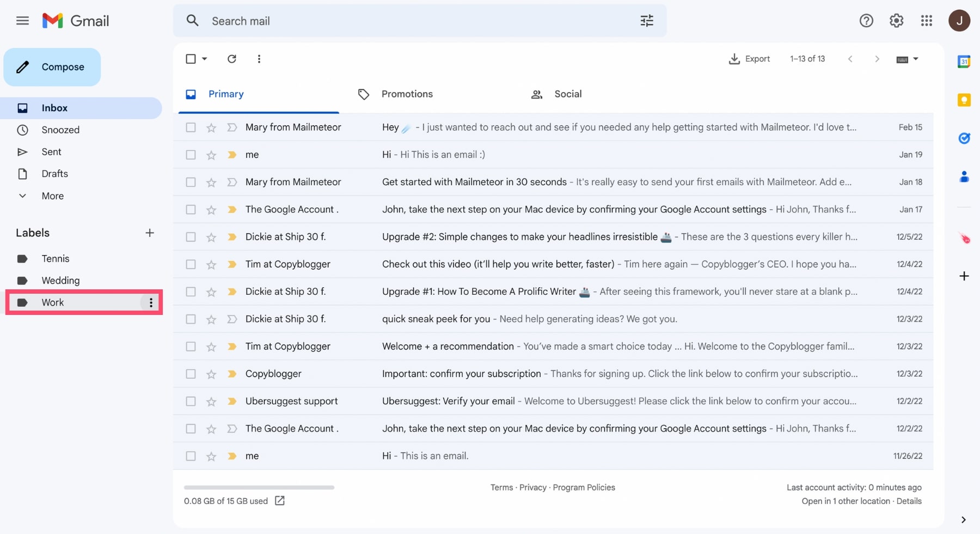Go to older messages arrow
980x534 pixels.
pos(877,59)
